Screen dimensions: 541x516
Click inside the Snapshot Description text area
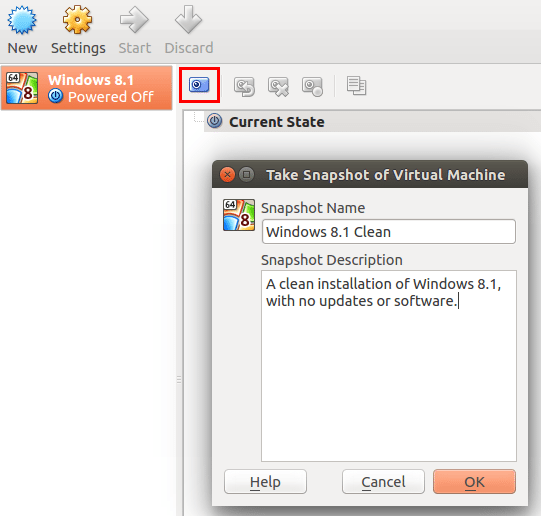tap(388, 366)
